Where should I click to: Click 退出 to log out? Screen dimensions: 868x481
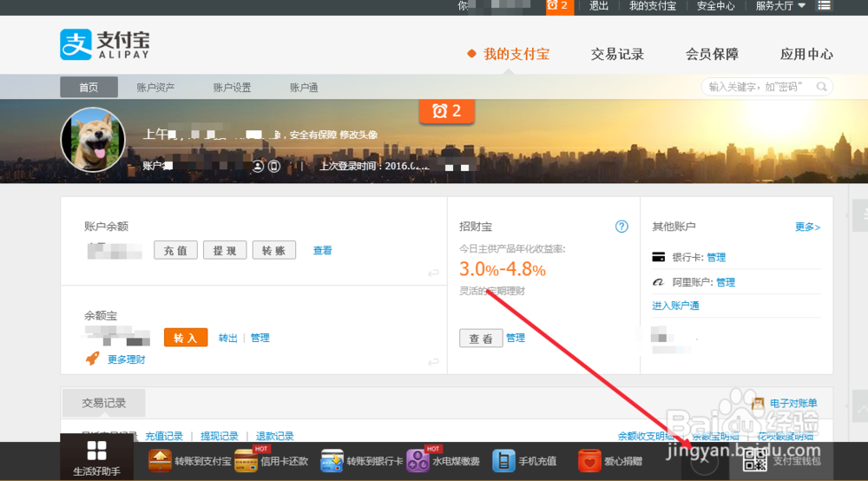click(x=598, y=6)
